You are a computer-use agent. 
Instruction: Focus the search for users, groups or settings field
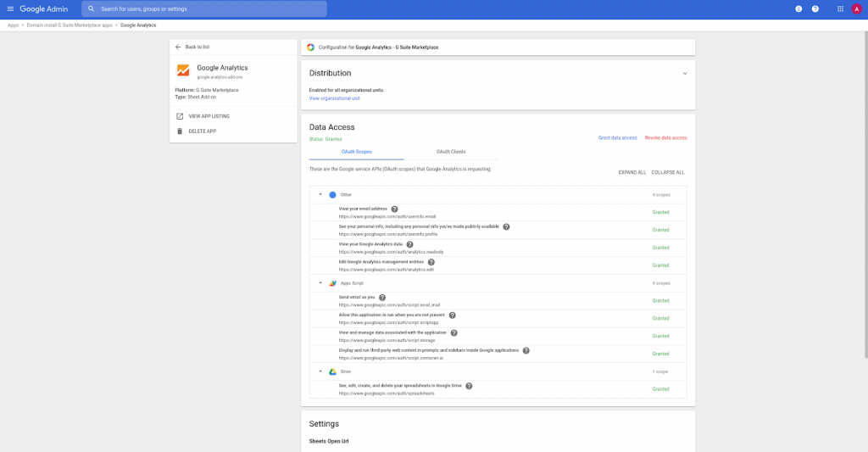(x=204, y=8)
